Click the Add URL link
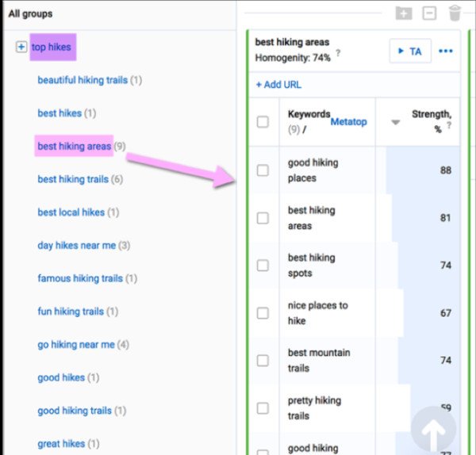 278,85
